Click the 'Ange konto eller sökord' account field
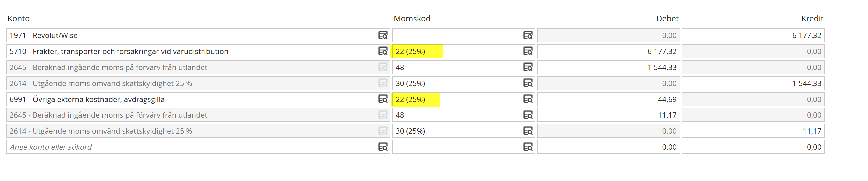The height and width of the screenshot is (181, 868). pyautogui.click(x=198, y=147)
